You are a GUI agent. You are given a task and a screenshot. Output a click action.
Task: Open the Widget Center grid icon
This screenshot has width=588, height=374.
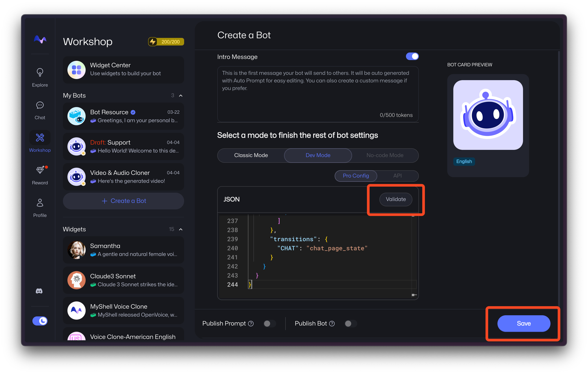[x=76, y=70]
